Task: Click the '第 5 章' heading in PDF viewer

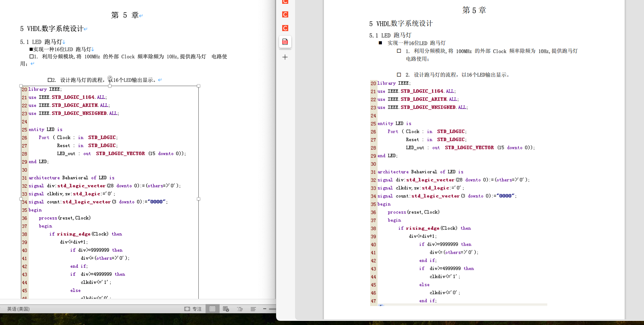Action: (474, 10)
